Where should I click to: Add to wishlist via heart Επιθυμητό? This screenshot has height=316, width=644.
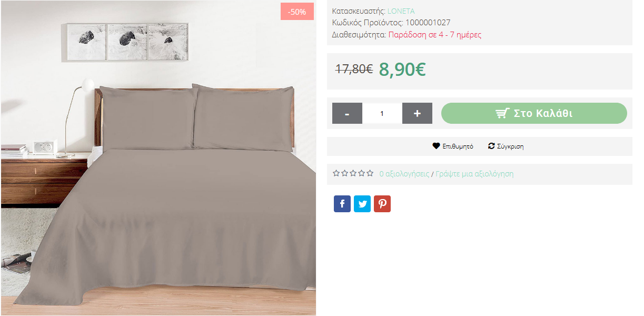453,146
